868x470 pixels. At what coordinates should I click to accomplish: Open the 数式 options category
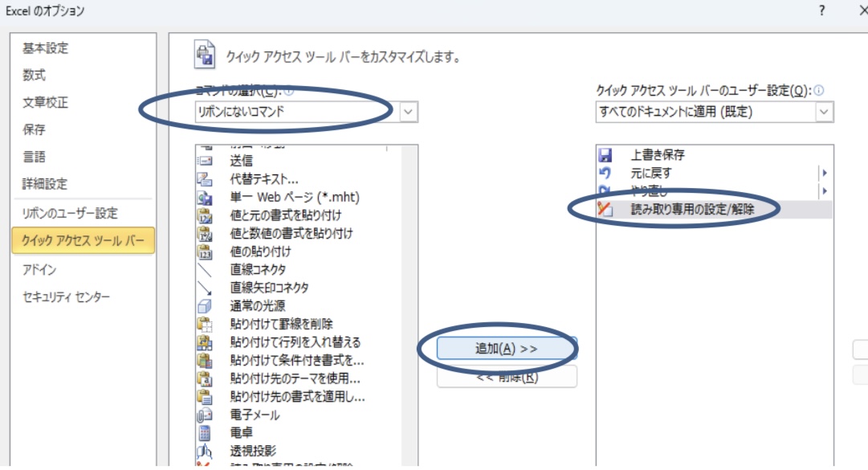35,76
